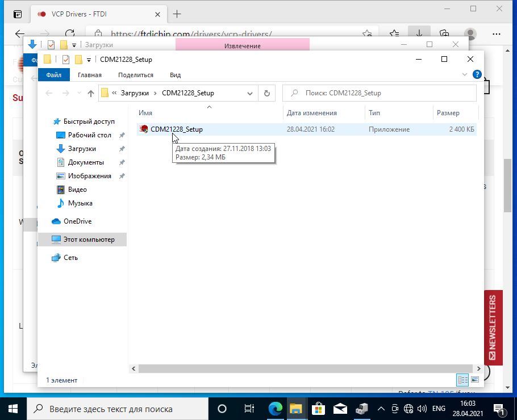Open Видео in the navigation pane
Image resolution: width=517 pixels, height=420 pixels.
click(77, 190)
